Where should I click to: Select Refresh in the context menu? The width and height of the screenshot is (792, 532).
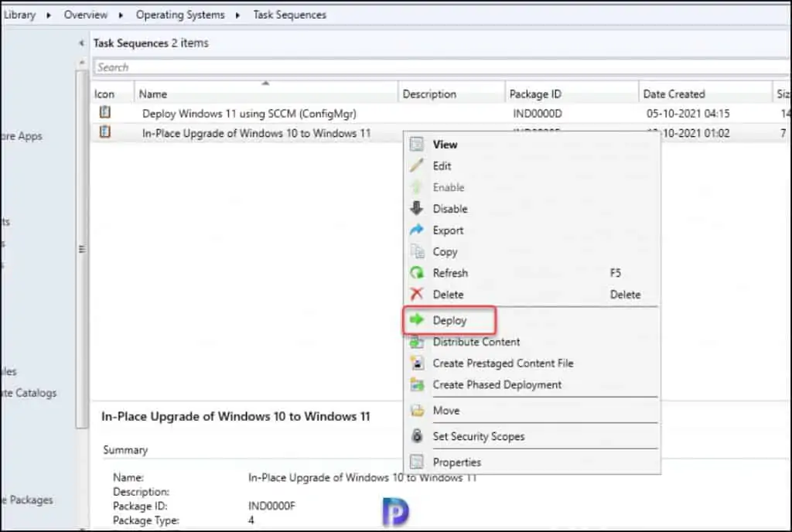pyautogui.click(x=532, y=273)
